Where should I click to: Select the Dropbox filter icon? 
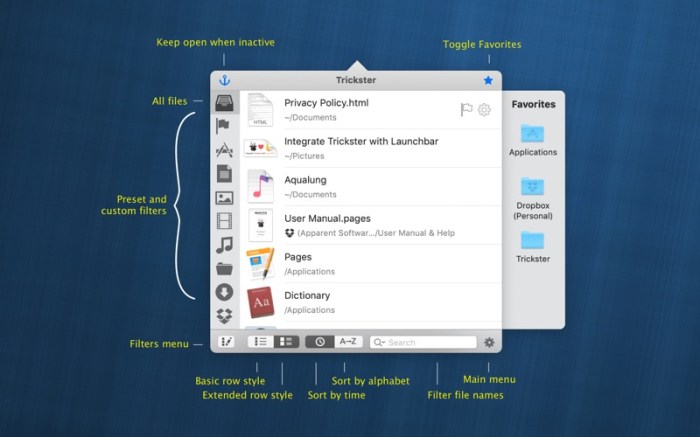(225, 316)
